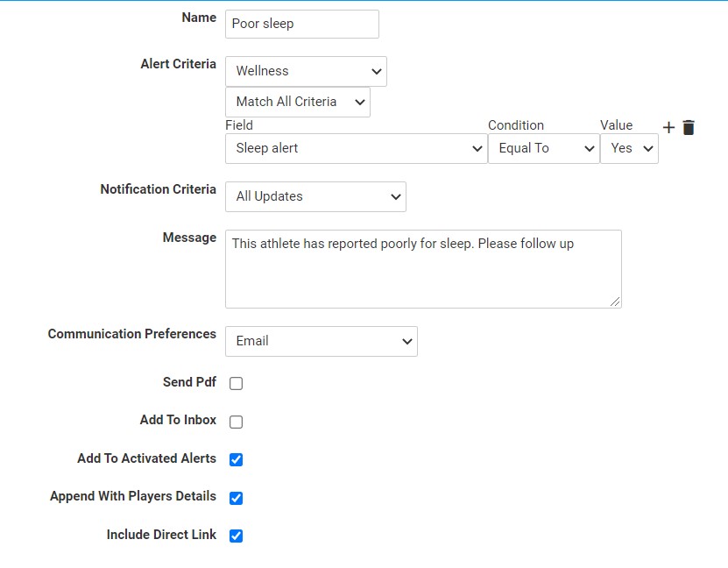Click the Include Direct Link label
Viewport: 728px width, 568px height.
pyautogui.click(x=161, y=535)
